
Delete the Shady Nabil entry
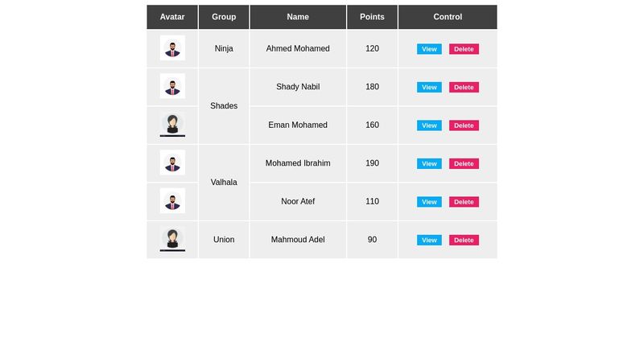(x=464, y=87)
